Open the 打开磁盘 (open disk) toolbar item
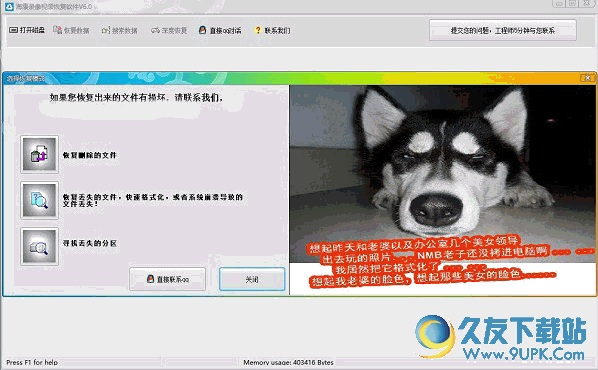598x370 pixels. click(27, 30)
